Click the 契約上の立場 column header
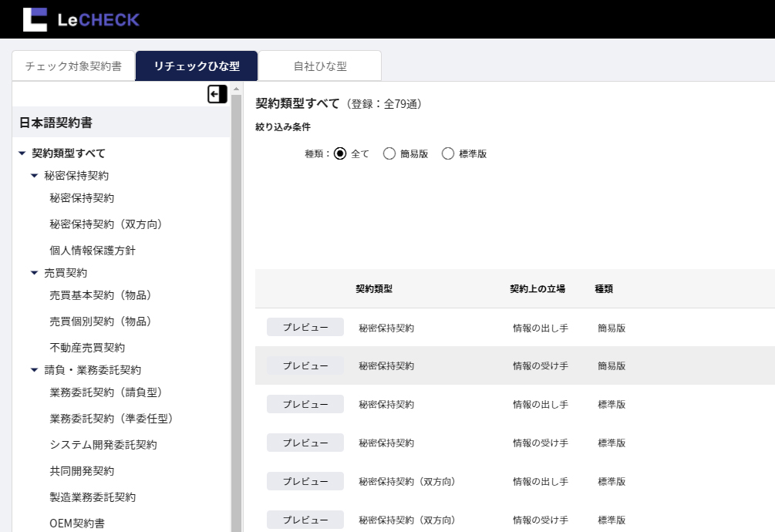775x532 pixels. click(537, 288)
